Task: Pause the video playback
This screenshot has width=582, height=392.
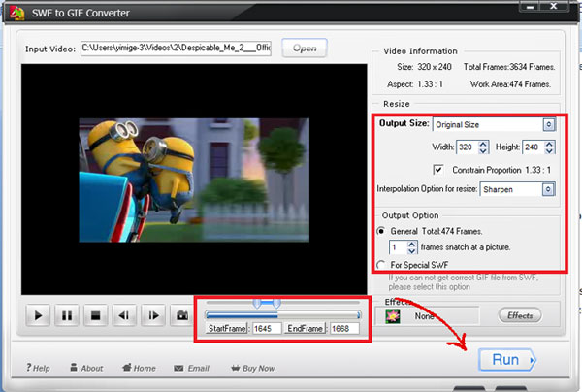Action: tap(67, 315)
